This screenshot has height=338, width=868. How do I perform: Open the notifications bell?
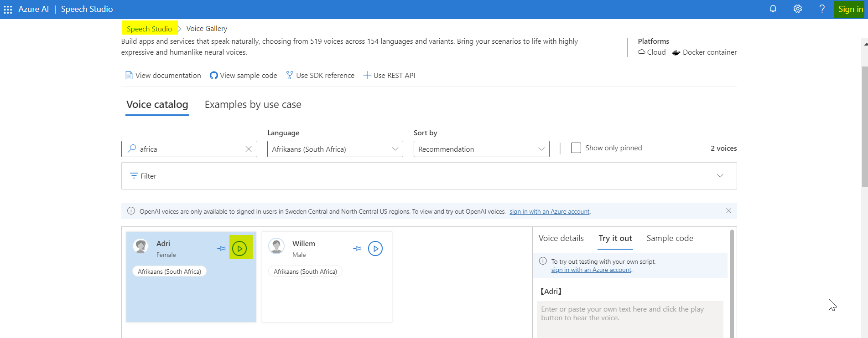(773, 9)
